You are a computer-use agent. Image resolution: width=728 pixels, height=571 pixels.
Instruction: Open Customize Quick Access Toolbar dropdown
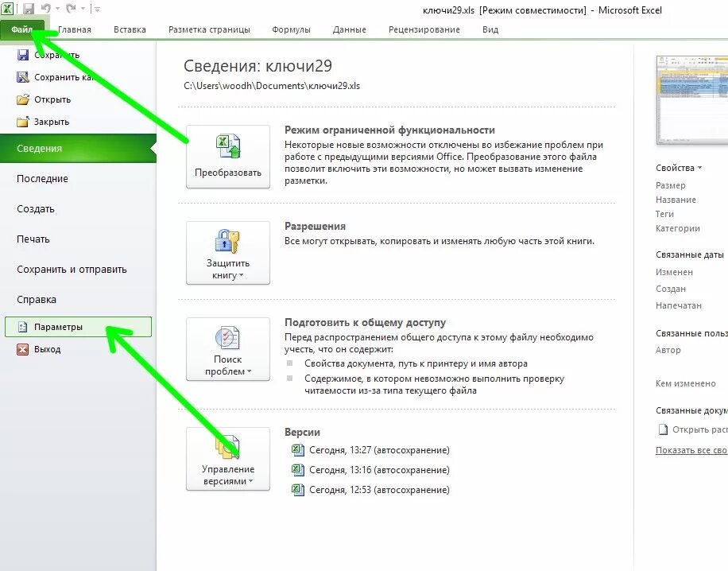pyautogui.click(x=98, y=9)
